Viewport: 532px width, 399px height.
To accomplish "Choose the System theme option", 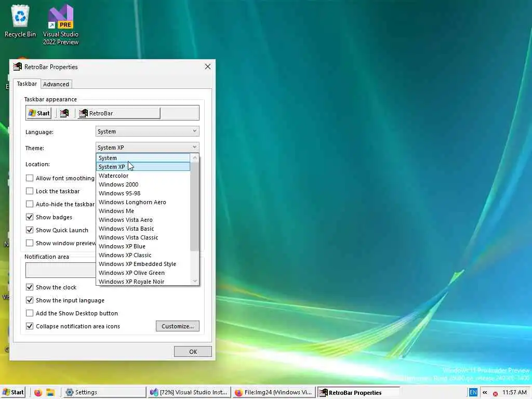I will [x=143, y=158].
